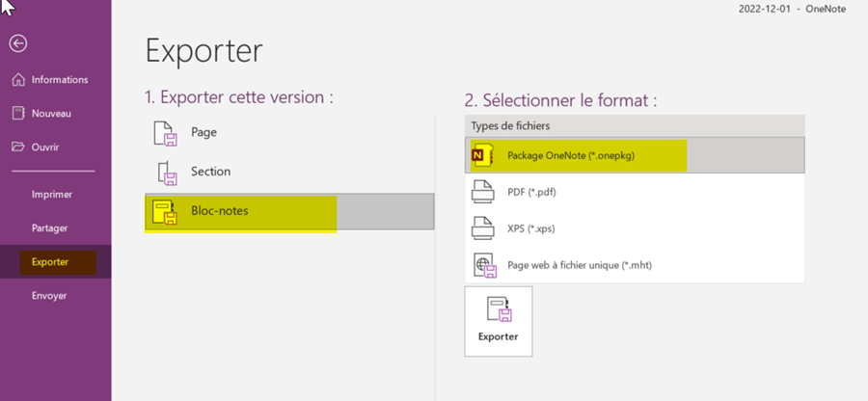Click the OneNote package format icon
The width and height of the screenshot is (868, 401).
[481, 155]
